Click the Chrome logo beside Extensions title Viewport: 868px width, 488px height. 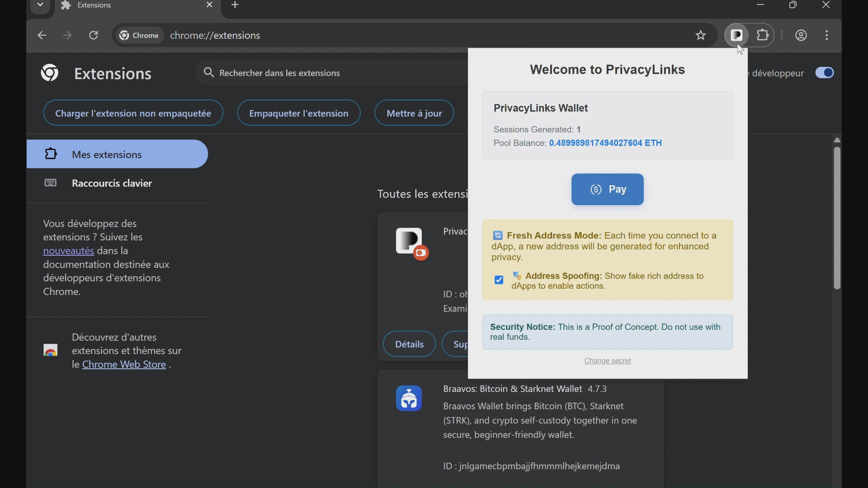click(x=50, y=73)
